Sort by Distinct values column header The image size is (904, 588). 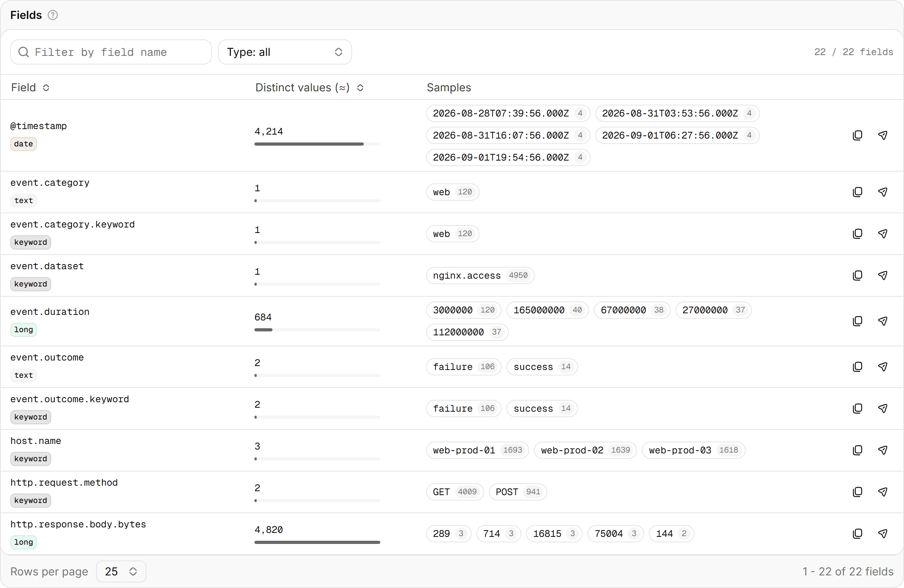pos(309,87)
